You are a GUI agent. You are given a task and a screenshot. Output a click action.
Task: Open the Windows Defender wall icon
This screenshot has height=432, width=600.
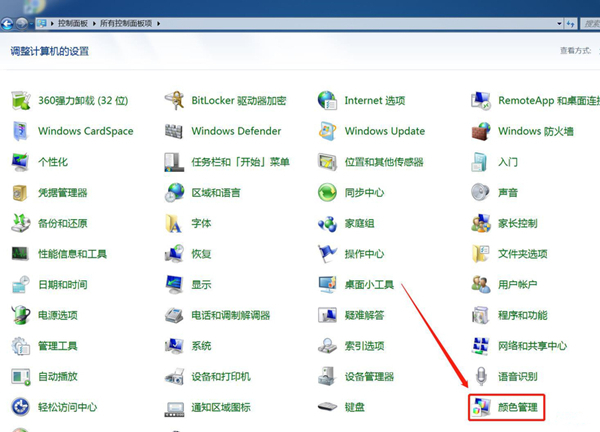[x=174, y=131]
